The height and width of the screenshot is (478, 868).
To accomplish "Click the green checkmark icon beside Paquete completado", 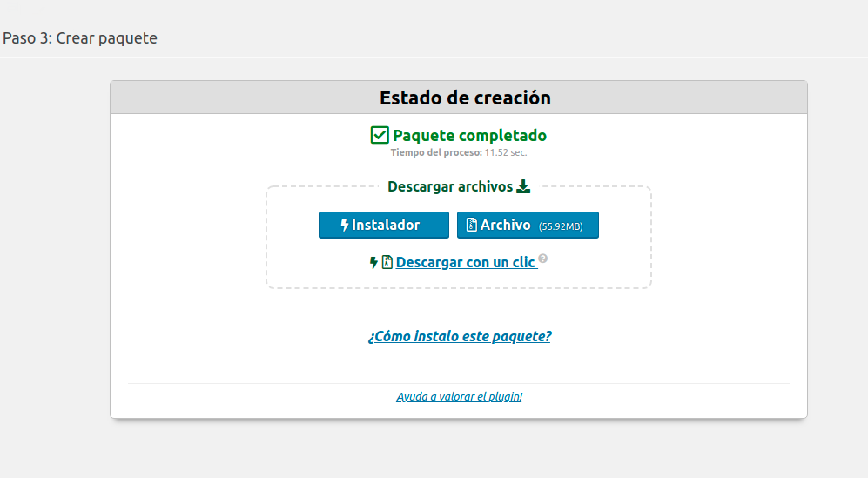I will point(380,135).
